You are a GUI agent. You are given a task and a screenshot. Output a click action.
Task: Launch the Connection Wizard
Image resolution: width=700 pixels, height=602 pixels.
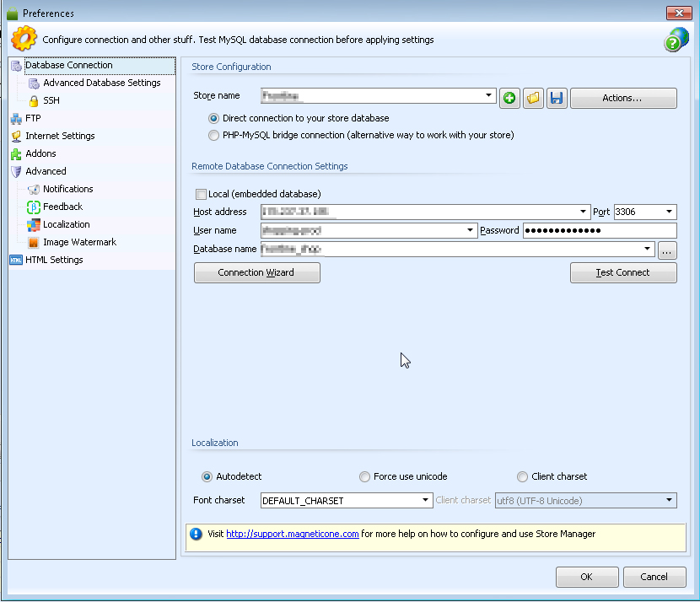(256, 272)
